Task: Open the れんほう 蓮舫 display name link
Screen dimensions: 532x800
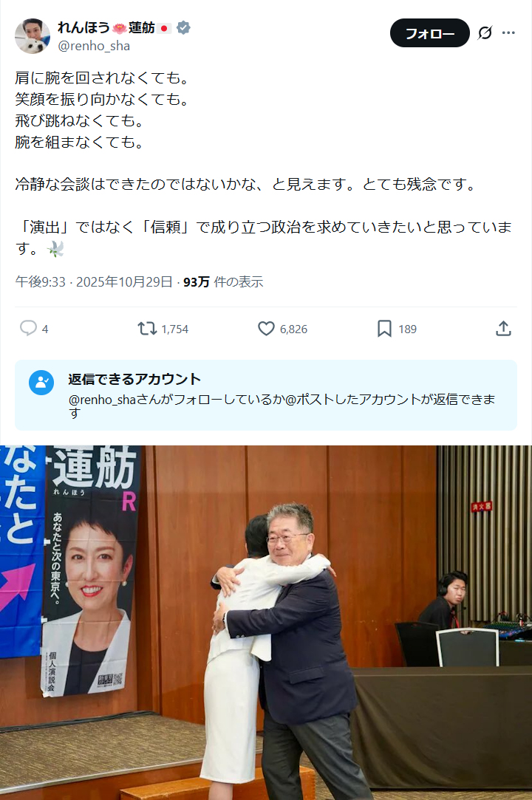Action: (106, 27)
